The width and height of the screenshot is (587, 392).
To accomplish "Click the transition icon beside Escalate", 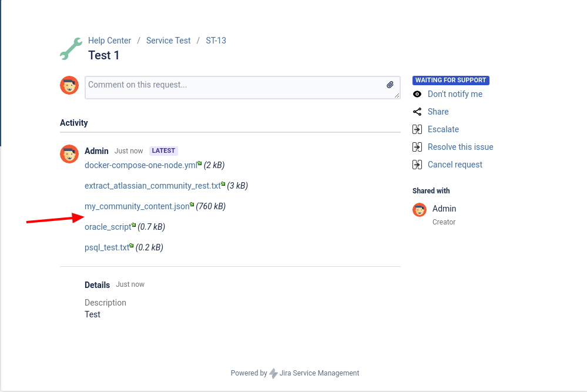I will [417, 129].
